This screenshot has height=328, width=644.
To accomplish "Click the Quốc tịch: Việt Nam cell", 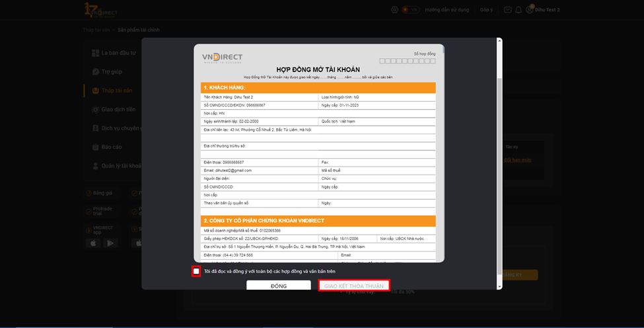I will 377,121.
